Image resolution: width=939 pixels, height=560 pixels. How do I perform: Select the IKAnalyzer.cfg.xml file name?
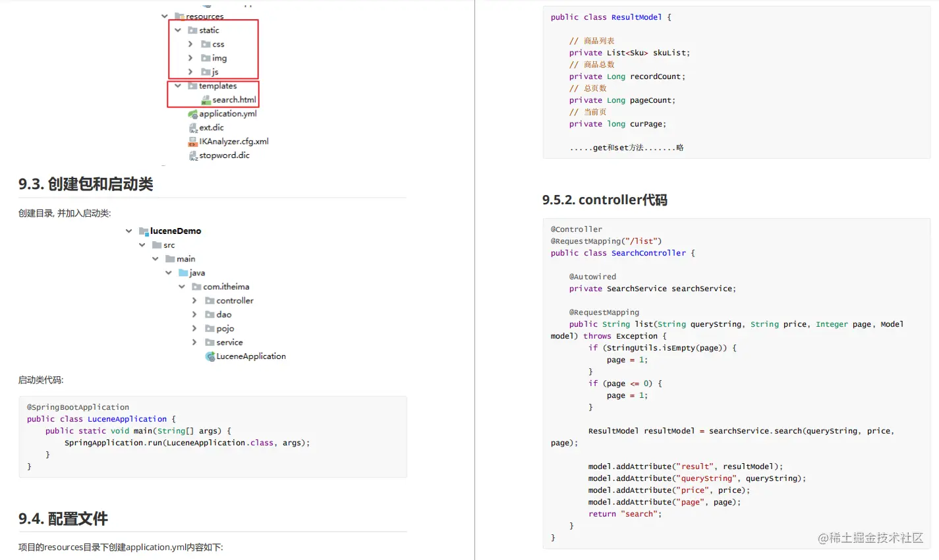click(234, 142)
